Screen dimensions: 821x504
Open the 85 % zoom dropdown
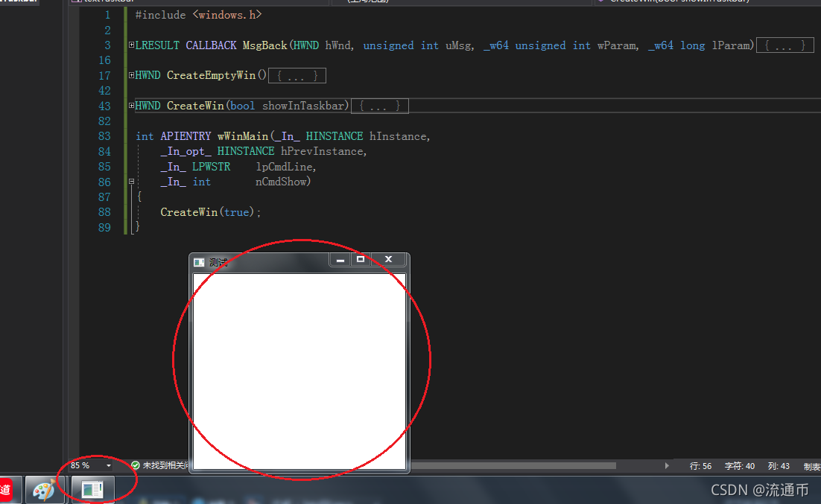click(108, 465)
